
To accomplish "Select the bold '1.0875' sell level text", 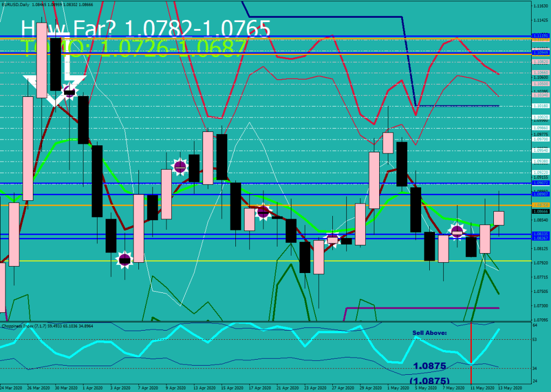I will pos(429,366).
